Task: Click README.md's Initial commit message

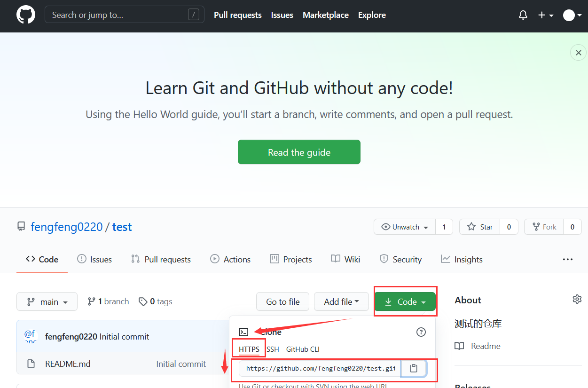Action: pyautogui.click(x=181, y=364)
